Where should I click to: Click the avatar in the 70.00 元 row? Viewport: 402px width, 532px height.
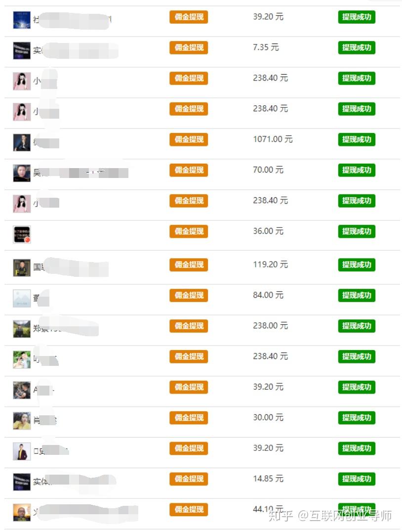pos(22,173)
